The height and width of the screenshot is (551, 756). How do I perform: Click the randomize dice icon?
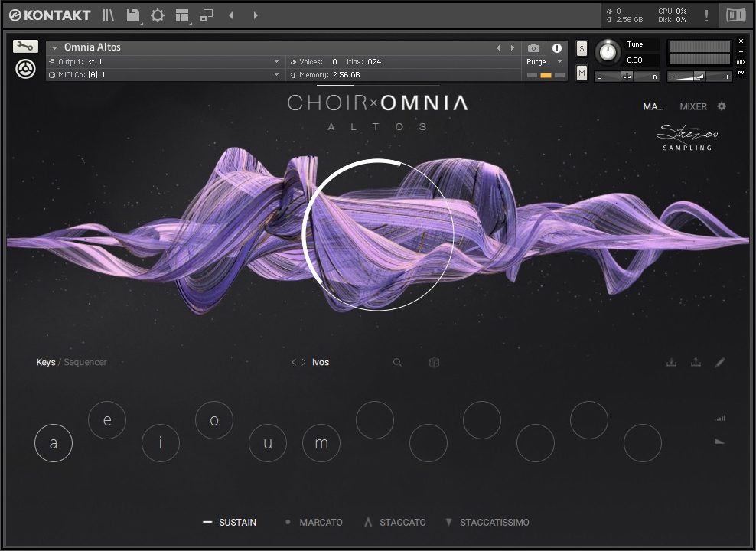(x=434, y=363)
